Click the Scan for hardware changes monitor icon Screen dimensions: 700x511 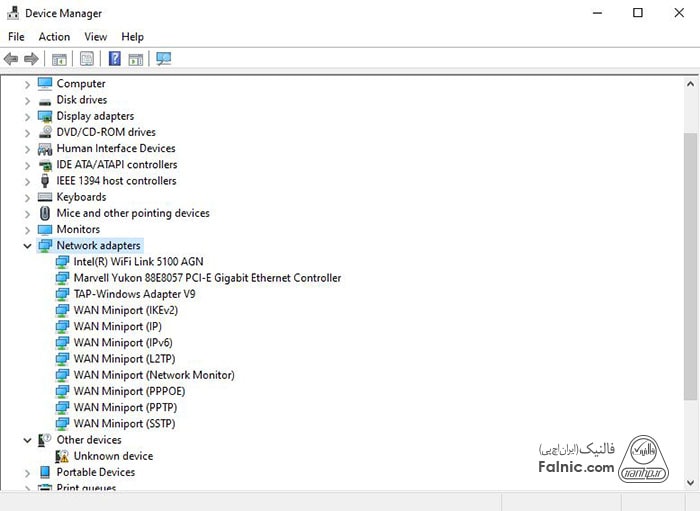click(164, 59)
